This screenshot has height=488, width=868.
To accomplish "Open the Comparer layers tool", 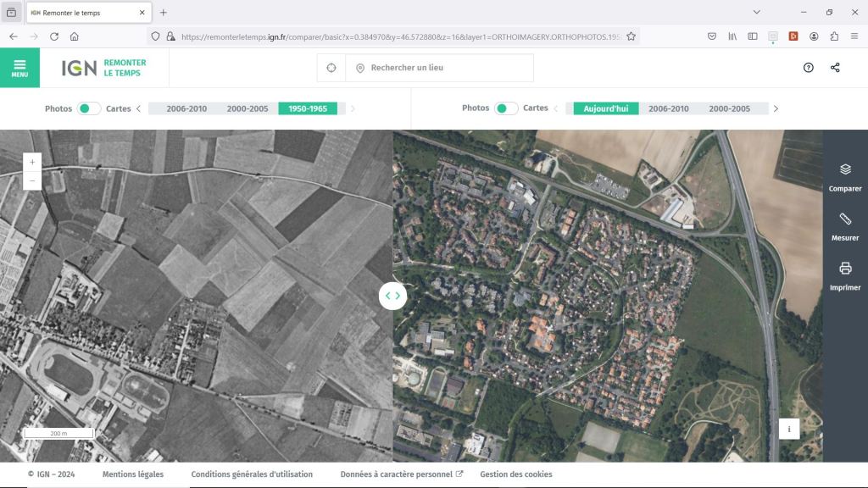I will [845, 177].
